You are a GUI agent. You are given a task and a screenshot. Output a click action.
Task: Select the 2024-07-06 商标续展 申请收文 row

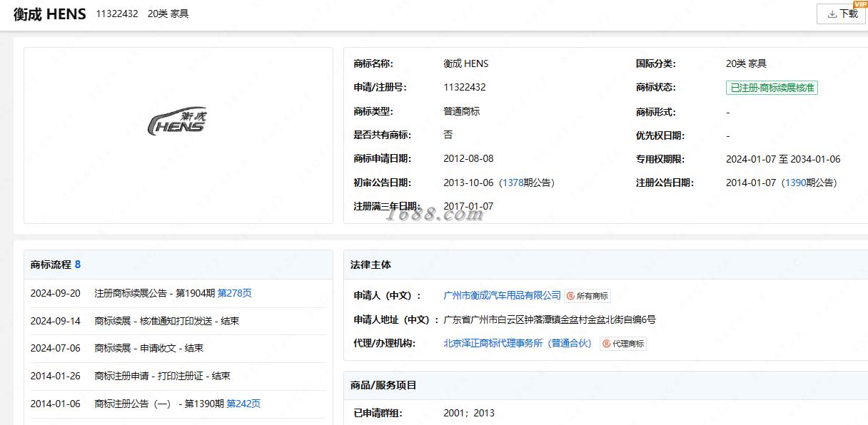(x=178, y=348)
